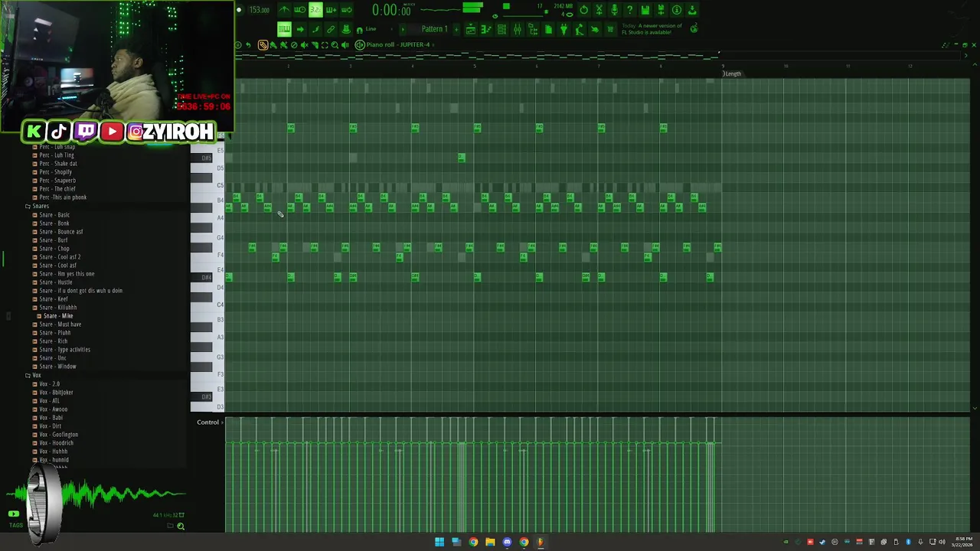The height and width of the screenshot is (551, 980).
Task: Toggle wait for input to start playing
Action: click(300, 9)
